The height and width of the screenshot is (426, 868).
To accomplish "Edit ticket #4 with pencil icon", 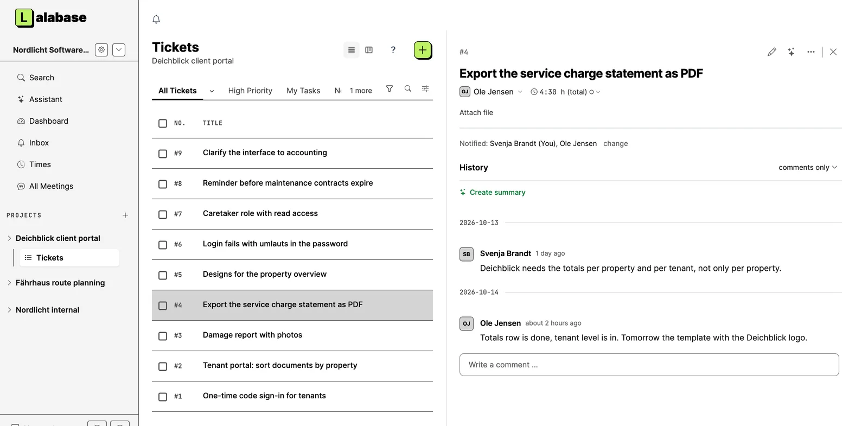I will point(772,52).
